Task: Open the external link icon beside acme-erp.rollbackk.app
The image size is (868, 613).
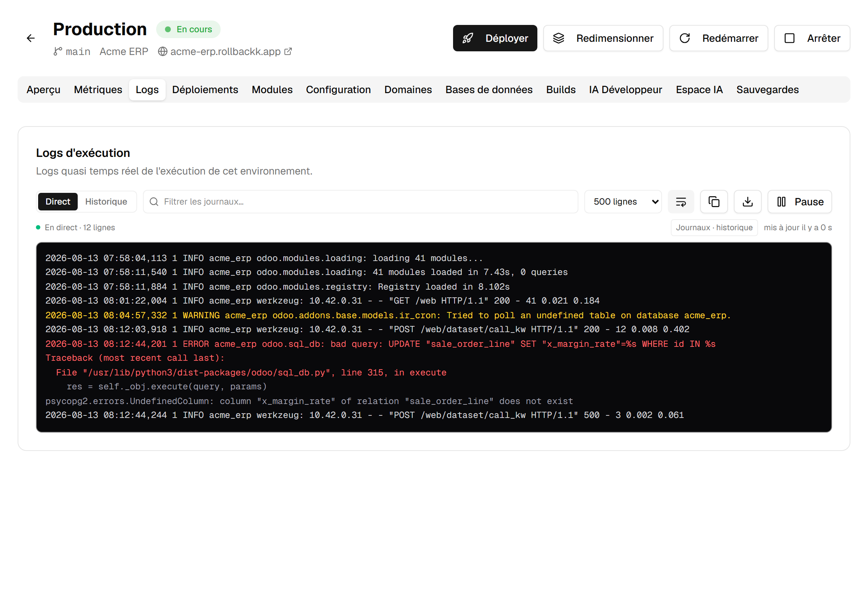Action: pyautogui.click(x=288, y=51)
